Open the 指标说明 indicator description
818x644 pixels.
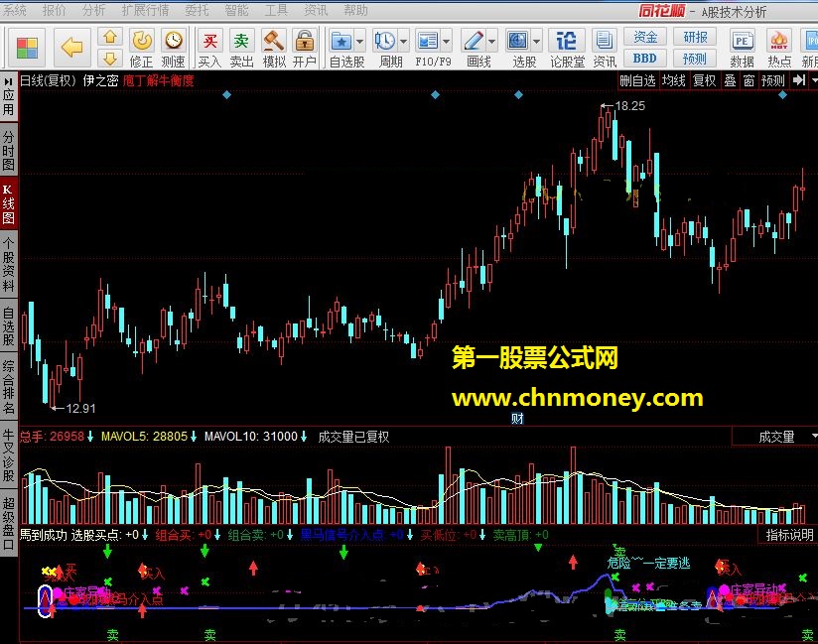789,535
